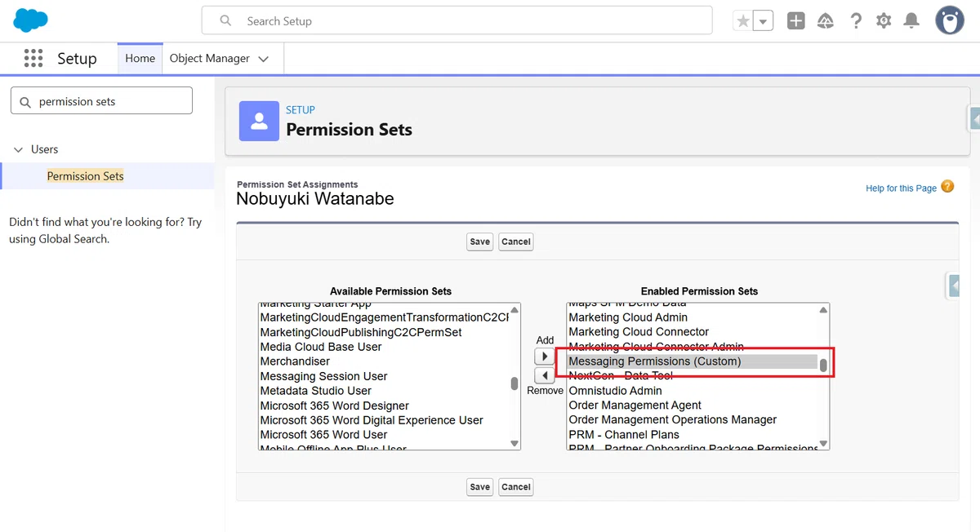Click the Available list scroll-down arrow
Viewport: 980px width, 532px height.
(x=514, y=444)
